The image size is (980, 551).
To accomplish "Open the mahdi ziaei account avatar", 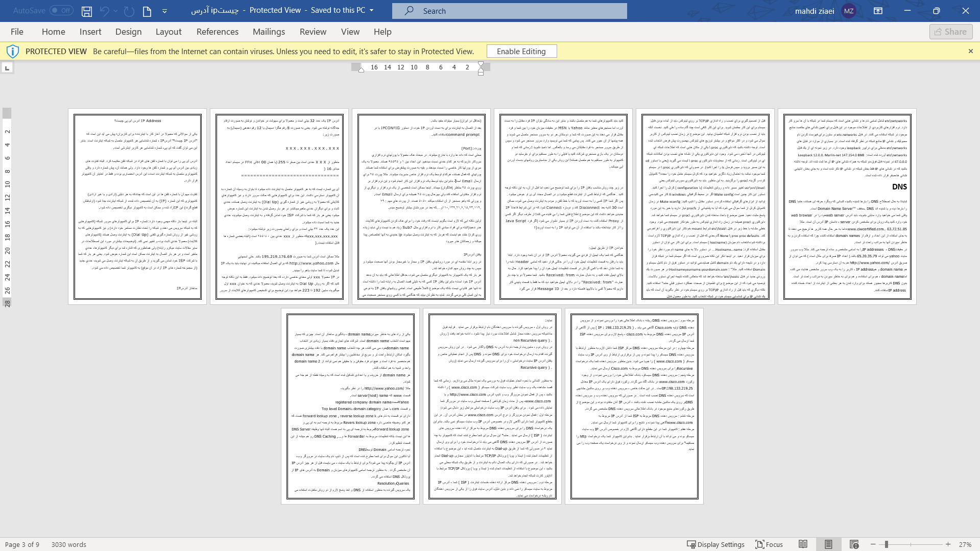I will 849,11.
